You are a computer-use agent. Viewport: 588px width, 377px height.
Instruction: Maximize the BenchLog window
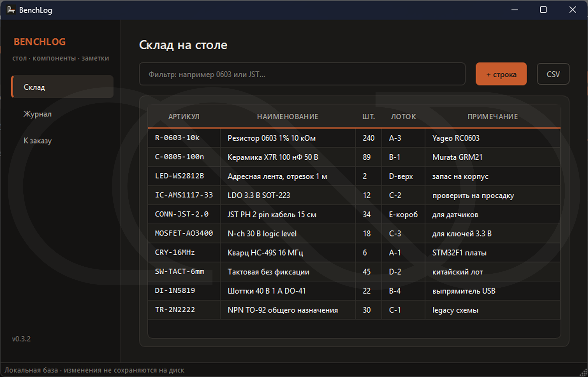click(x=543, y=10)
